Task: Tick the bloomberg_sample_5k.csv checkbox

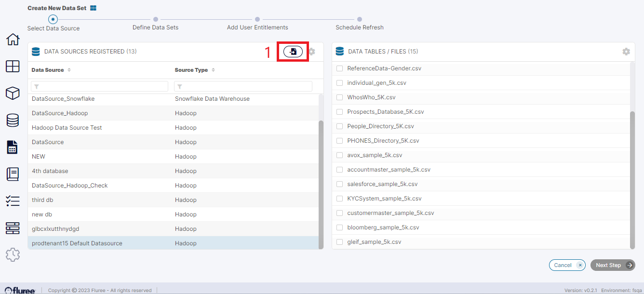Action: pos(339,227)
